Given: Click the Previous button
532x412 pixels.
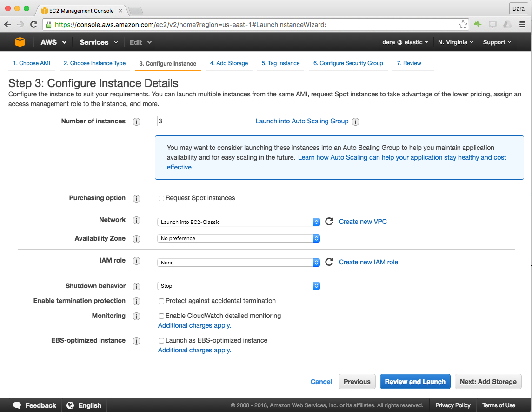Looking at the screenshot, I should point(357,381).
